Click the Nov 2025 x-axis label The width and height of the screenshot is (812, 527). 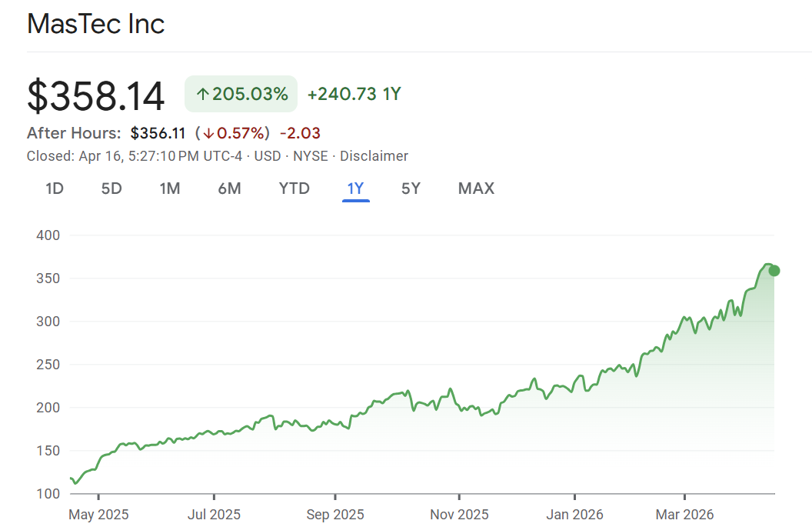point(459,514)
